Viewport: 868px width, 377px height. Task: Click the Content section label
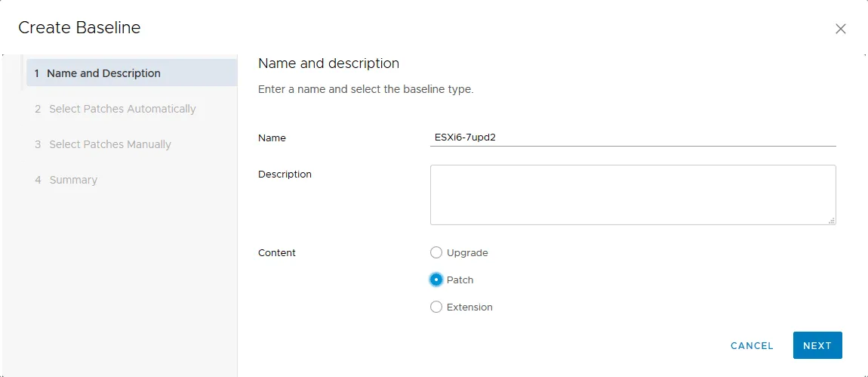point(277,253)
